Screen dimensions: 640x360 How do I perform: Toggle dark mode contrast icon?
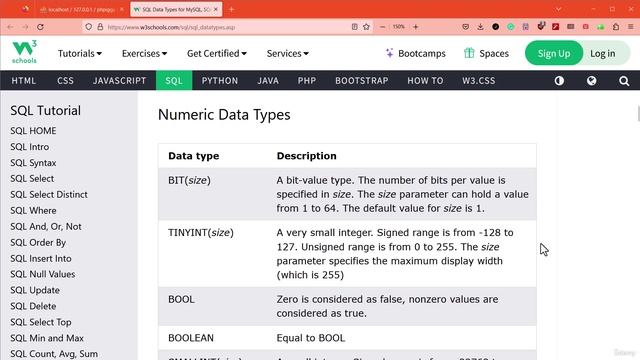click(559, 81)
